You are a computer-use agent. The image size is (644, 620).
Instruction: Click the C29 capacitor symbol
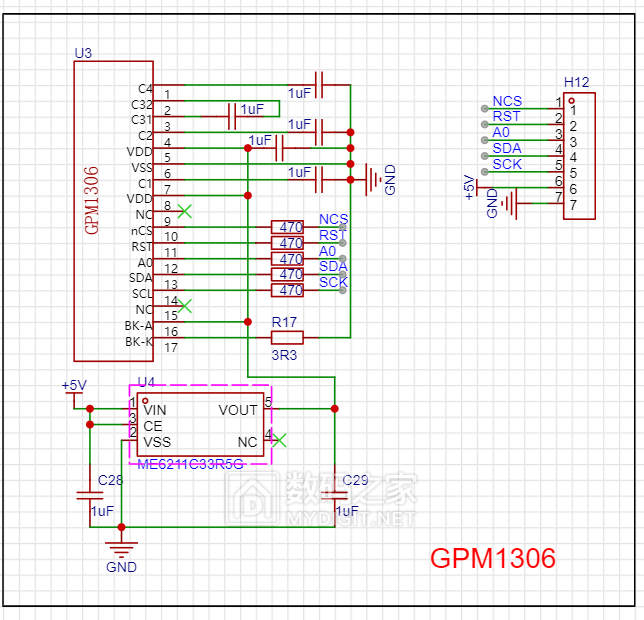pyautogui.click(x=335, y=495)
